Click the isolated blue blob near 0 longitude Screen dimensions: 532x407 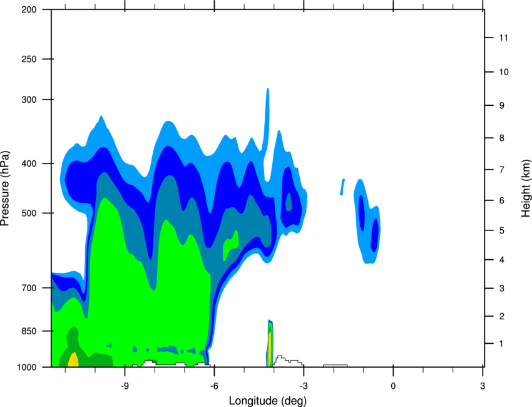tap(367, 221)
